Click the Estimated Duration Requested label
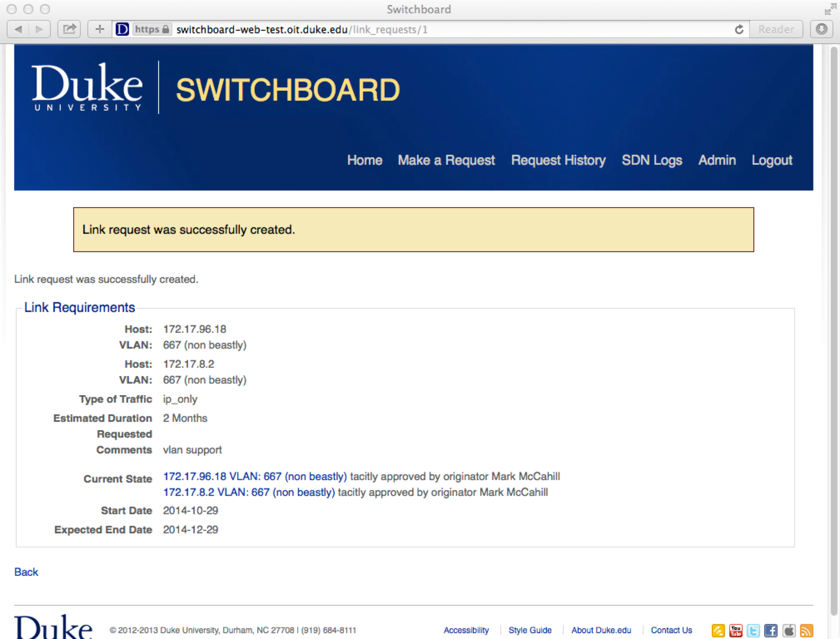This screenshot has height=639, width=840. [103, 426]
